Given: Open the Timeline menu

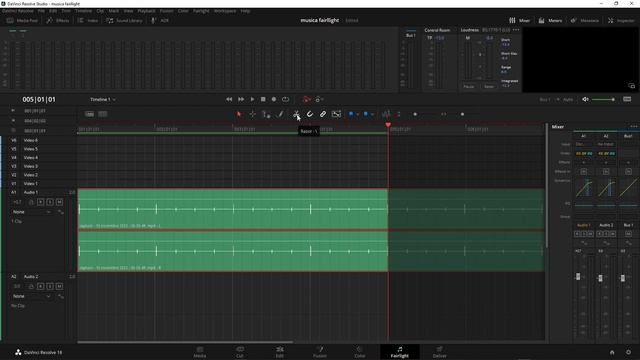Looking at the screenshot, I should 83,11.
